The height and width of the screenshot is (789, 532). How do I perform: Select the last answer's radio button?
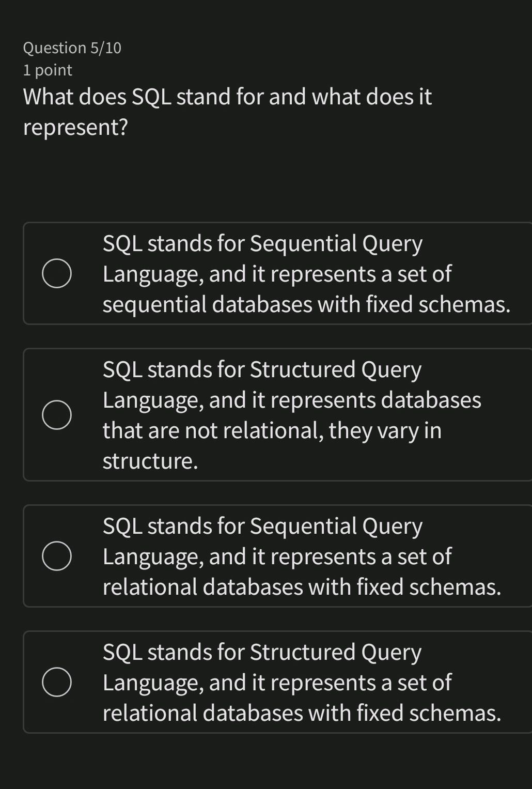58,682
